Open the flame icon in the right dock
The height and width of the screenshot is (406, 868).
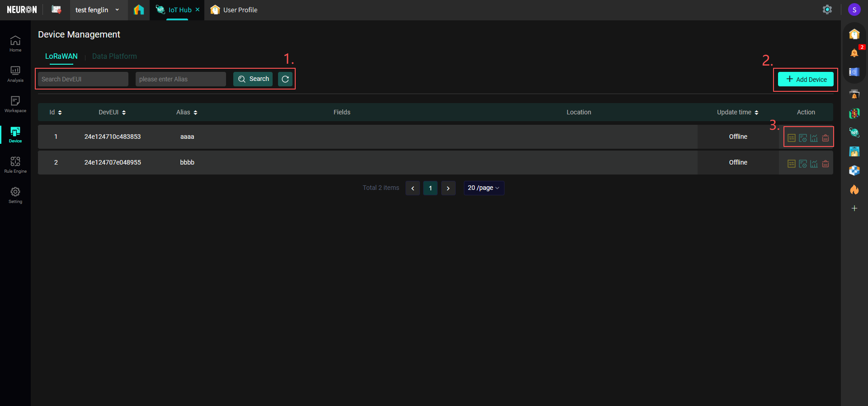pyautogui.click(x=854, y=189)
